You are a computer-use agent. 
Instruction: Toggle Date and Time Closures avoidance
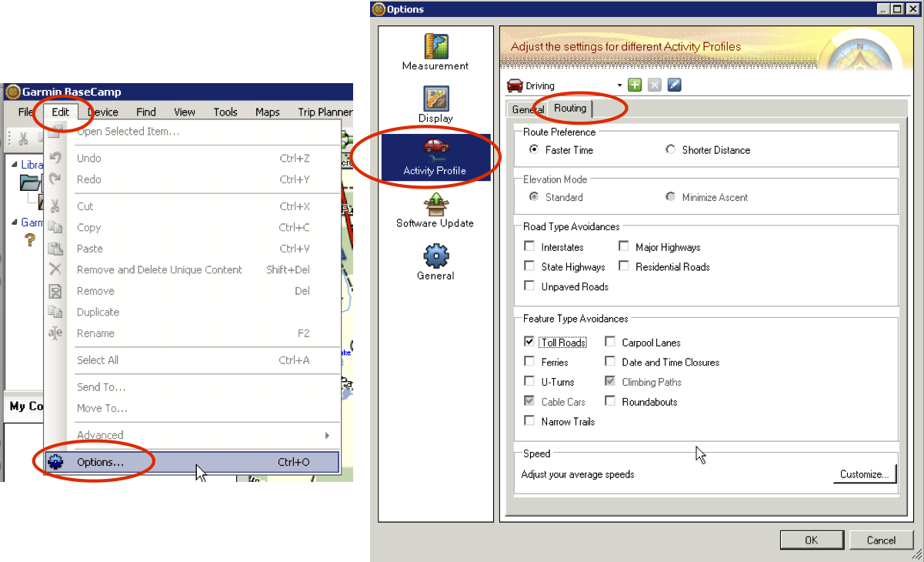[610, 362]
